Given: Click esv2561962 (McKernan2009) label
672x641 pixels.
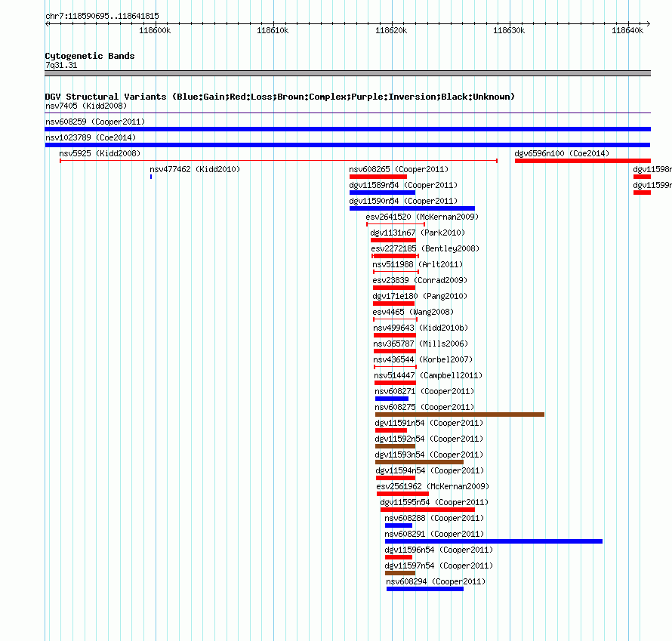Looking at the screenshot, I should tap(433, 486).
